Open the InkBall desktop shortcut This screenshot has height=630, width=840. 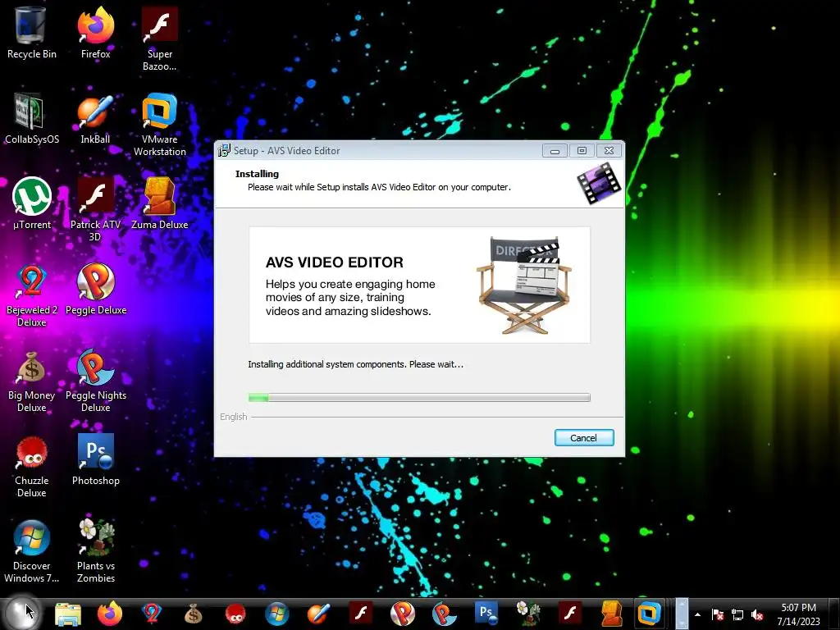(x=95, y=118)
